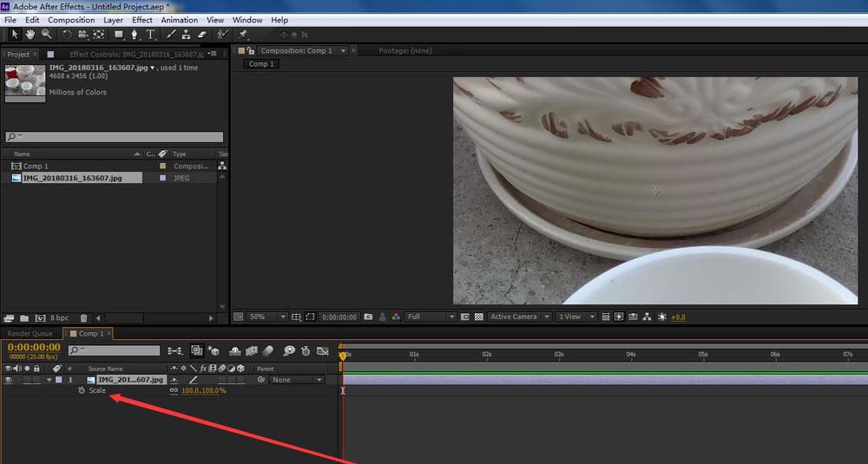Click the Scale value 100.0,100.0%

[x=203, y=391]
